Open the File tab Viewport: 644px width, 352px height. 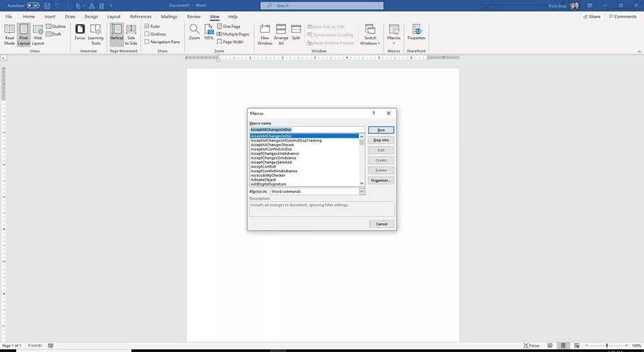(x=9, y=16)
